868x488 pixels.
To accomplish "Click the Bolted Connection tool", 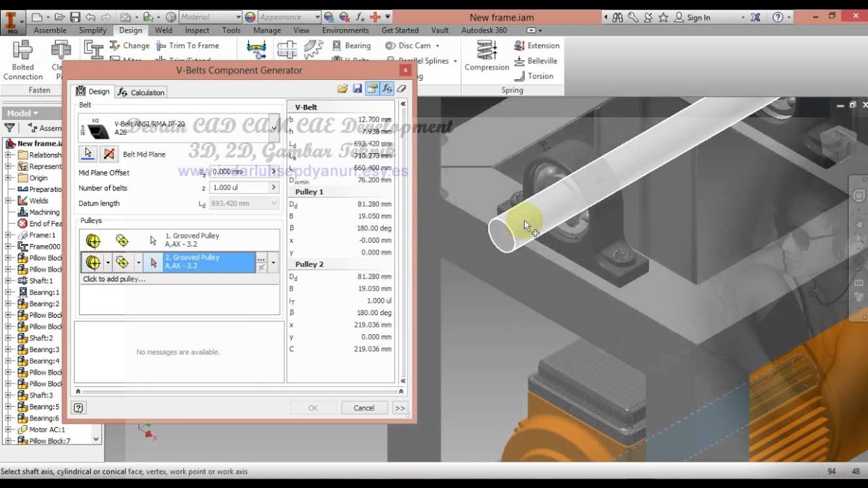I will [x=23, y=60].
